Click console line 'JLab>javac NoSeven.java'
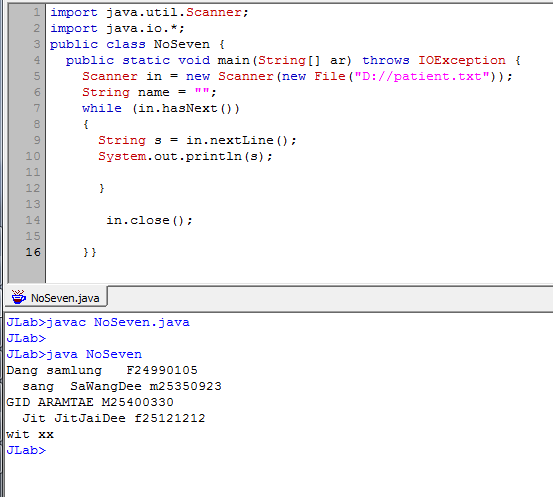The width and height of the screenshot is (553, 497). point(98,322)
